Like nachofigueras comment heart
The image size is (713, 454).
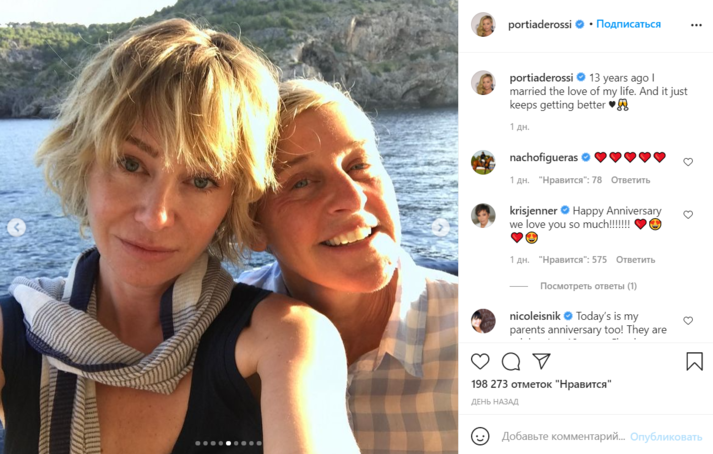(x=688, y=162)
